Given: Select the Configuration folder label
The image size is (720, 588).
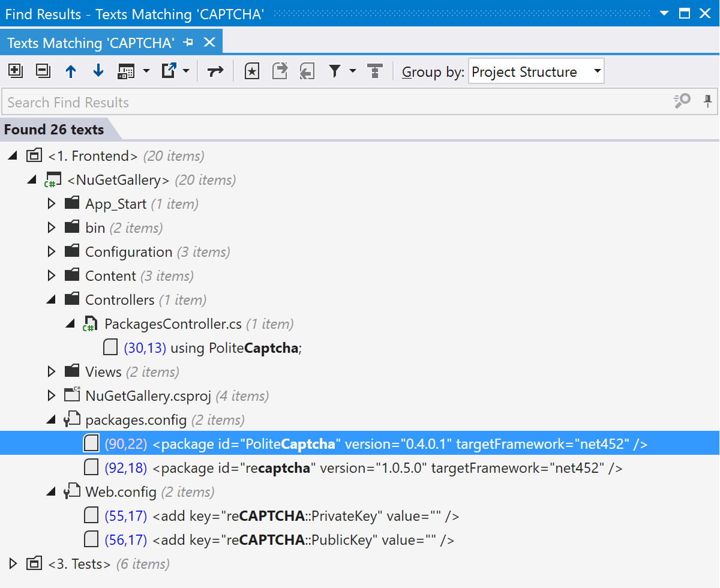Looking at the screenshot, I should 129,252.
